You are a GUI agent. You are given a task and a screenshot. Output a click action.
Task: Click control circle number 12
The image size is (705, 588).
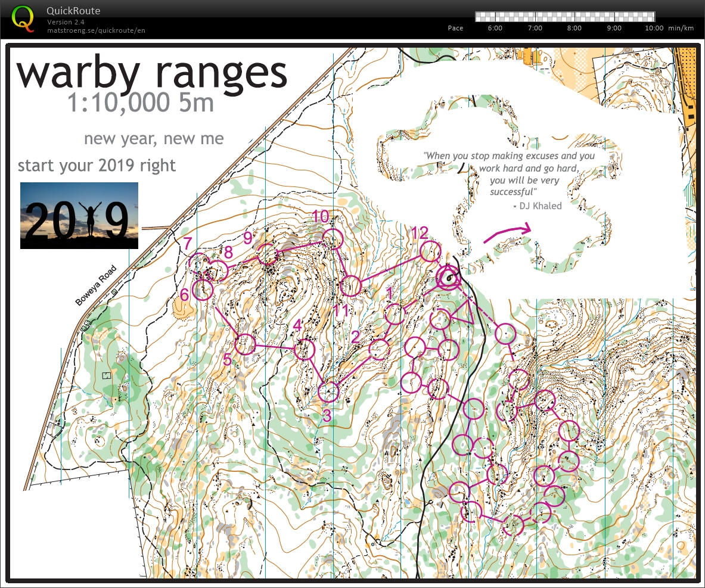[x=431, y=251]
